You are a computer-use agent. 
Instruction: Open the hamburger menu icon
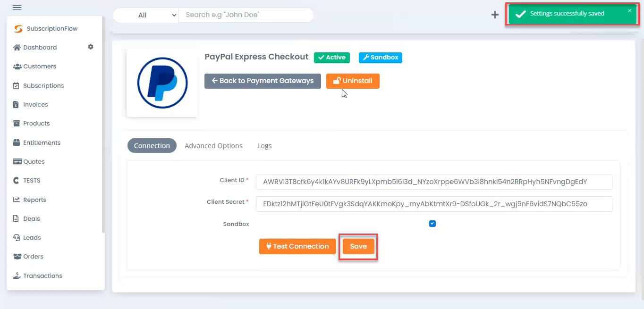point(17,8)
